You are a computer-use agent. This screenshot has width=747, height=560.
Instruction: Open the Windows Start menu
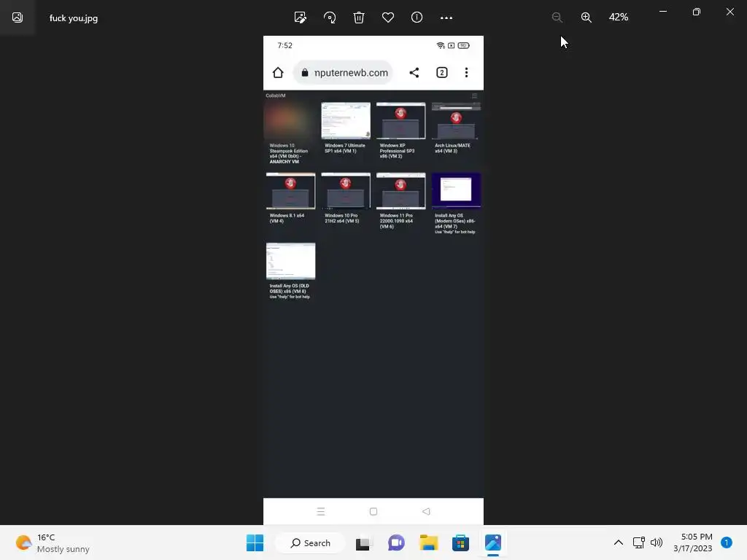click(255, 542)
